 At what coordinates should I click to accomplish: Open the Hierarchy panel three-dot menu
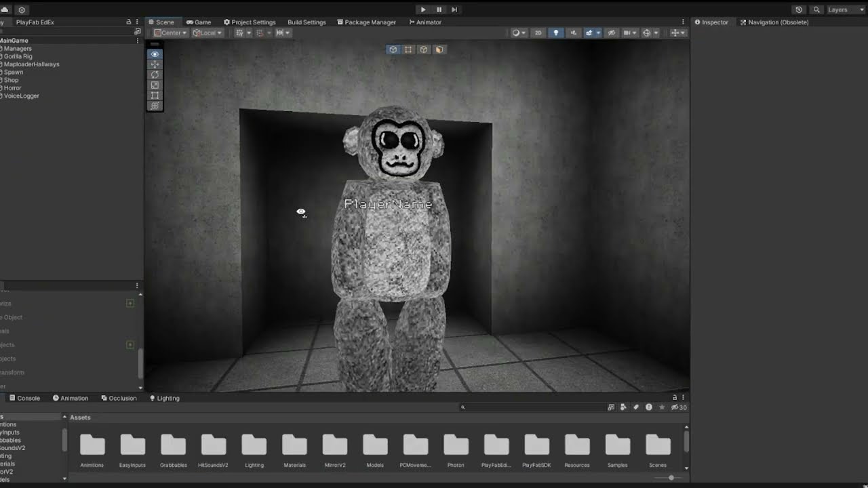tap(137, 22)
